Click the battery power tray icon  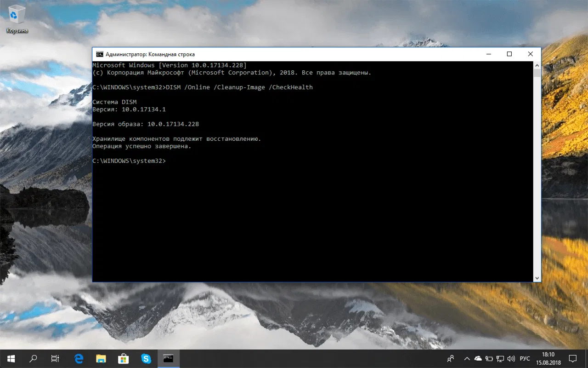[x=489, y=358]
